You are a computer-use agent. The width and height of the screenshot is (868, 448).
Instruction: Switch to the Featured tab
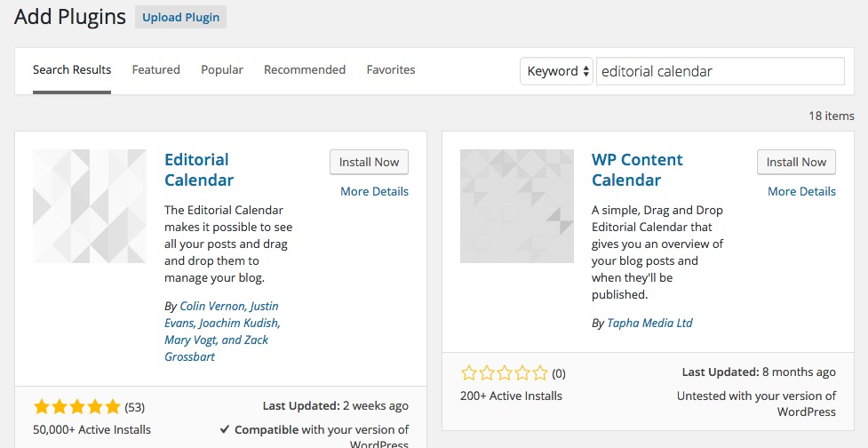click(x=156, y=69)
